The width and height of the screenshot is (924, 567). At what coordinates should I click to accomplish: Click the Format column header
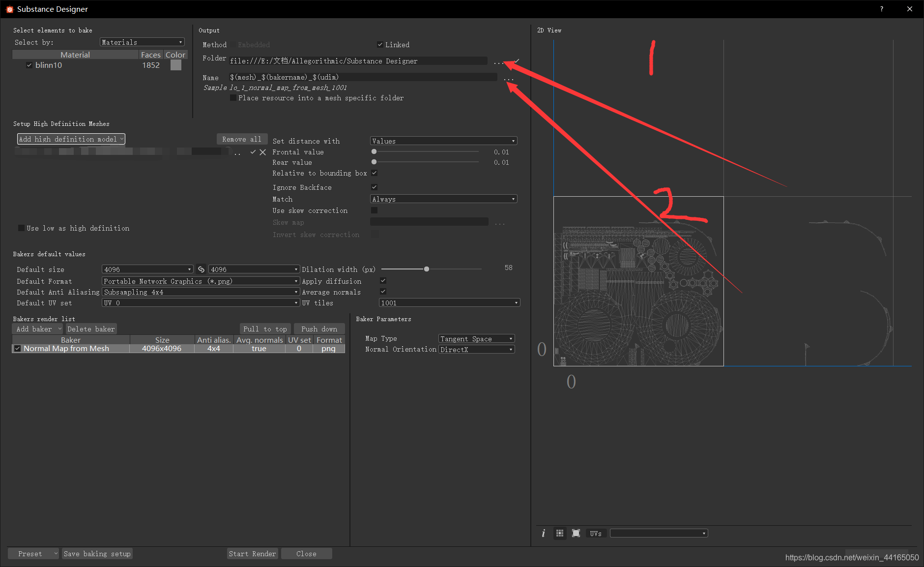329,340
